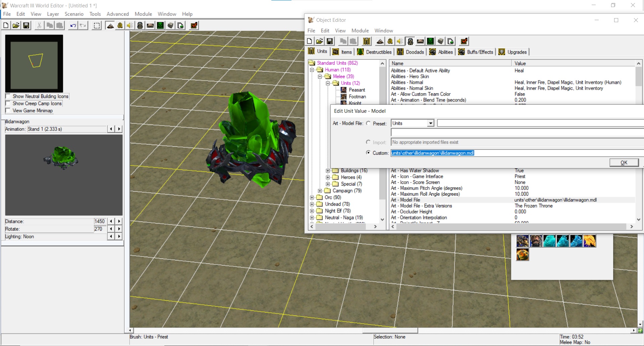
Task: Enable Show Creep Camp Icons checkbox
Action: tap(8, 103)
